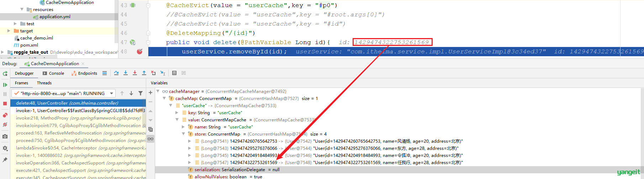
Task: Collapse resources folder in project tree
Action: coord(22,9)
